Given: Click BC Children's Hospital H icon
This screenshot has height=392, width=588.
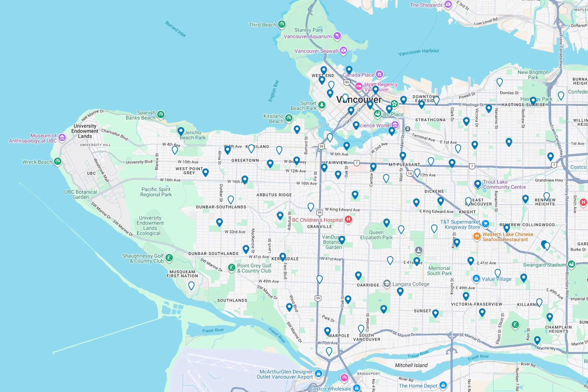Looking at the screenshot, I should click(349, 220).
